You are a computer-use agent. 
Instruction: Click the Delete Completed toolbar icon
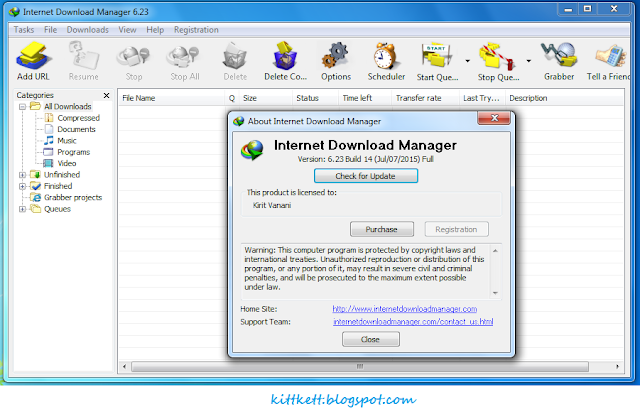click(285, 56)
